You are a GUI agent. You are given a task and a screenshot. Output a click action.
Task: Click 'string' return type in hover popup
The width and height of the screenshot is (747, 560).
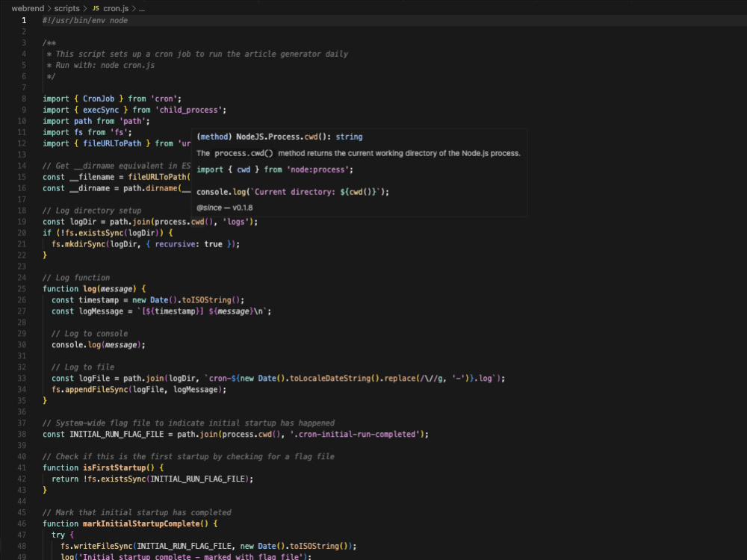(x=349, y=137)
